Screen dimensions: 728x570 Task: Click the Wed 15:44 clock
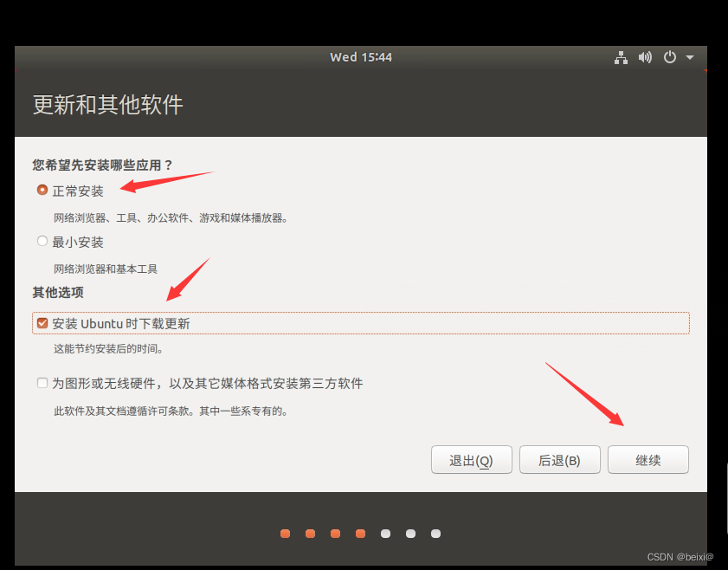tap(361, 57)
